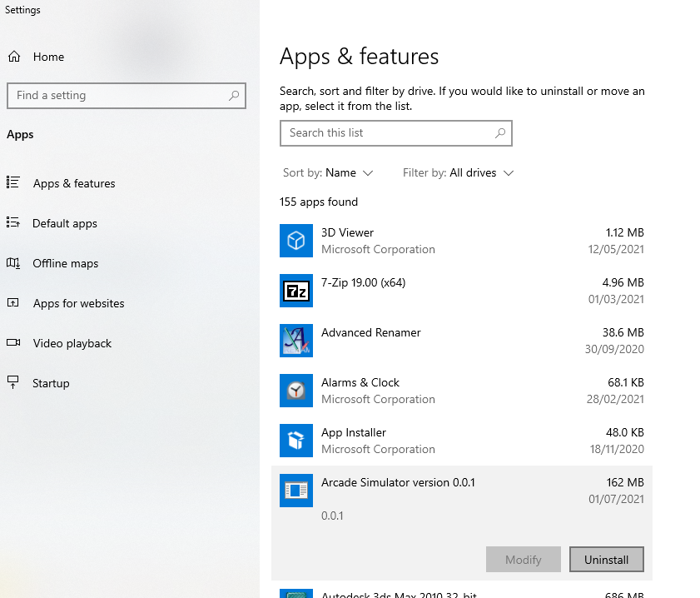Click the 12/05/2021 install date
Viewport: 700px width, 598px height.
616,249
